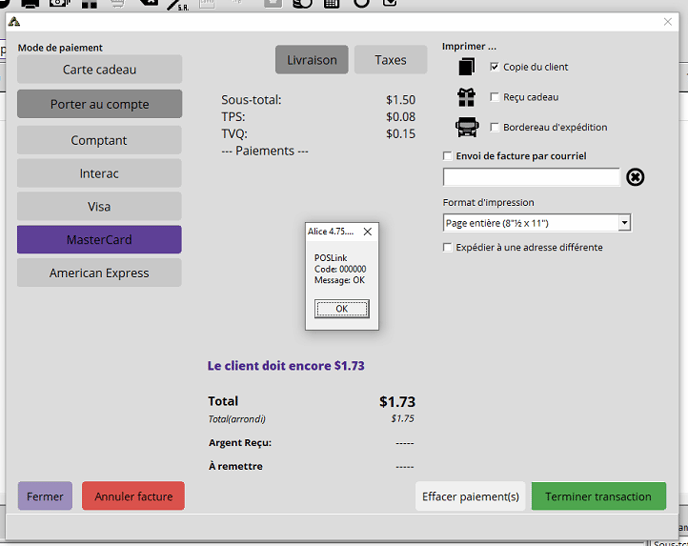This screenshot has height=546, width=688.
Task: Click the rounded total $1.75
Action: (x=403, y=419)
